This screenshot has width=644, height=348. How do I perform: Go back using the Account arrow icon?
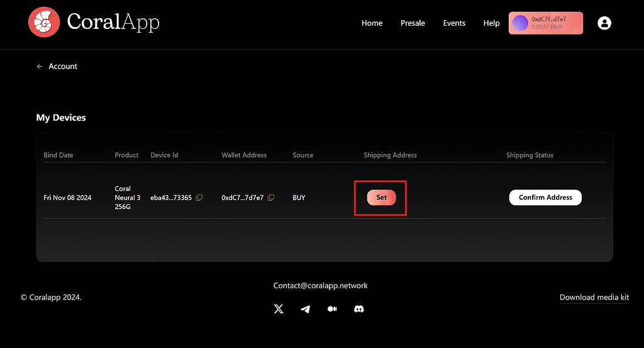point(40,67)
